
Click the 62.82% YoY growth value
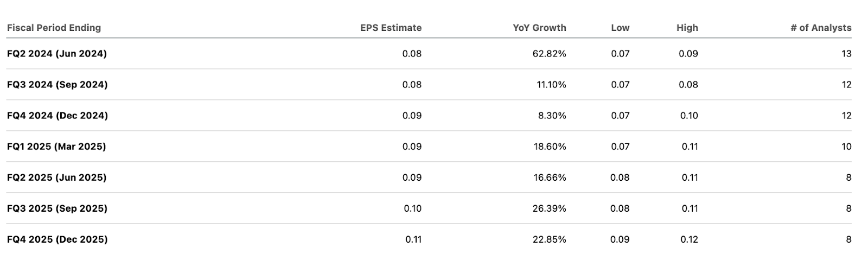coord(549,54)
